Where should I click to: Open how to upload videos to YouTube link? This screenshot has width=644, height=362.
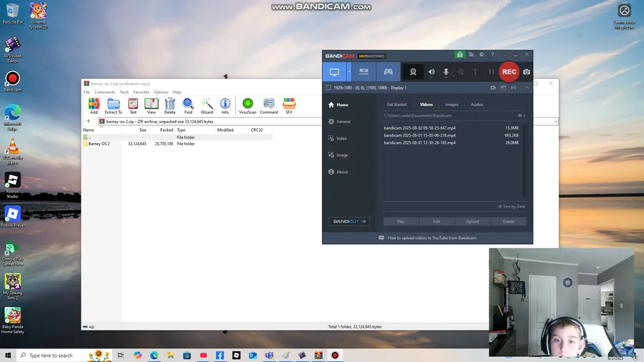[428, 238]
